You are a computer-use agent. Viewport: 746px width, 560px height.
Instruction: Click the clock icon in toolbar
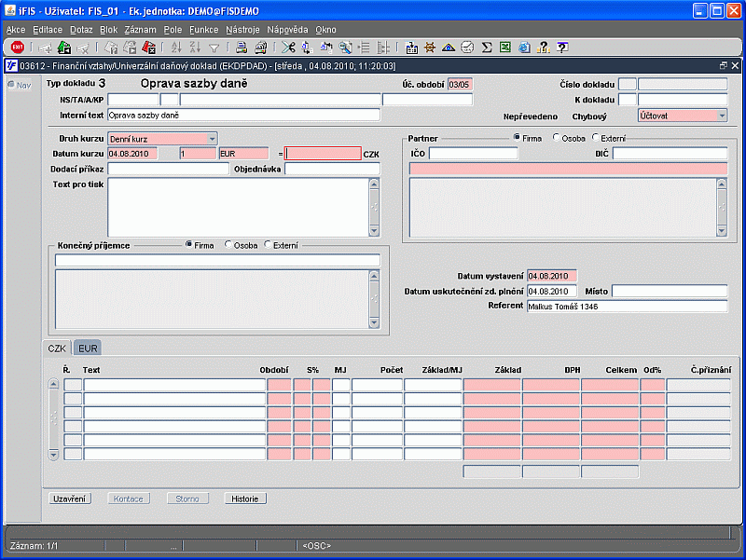click(468, 48)
